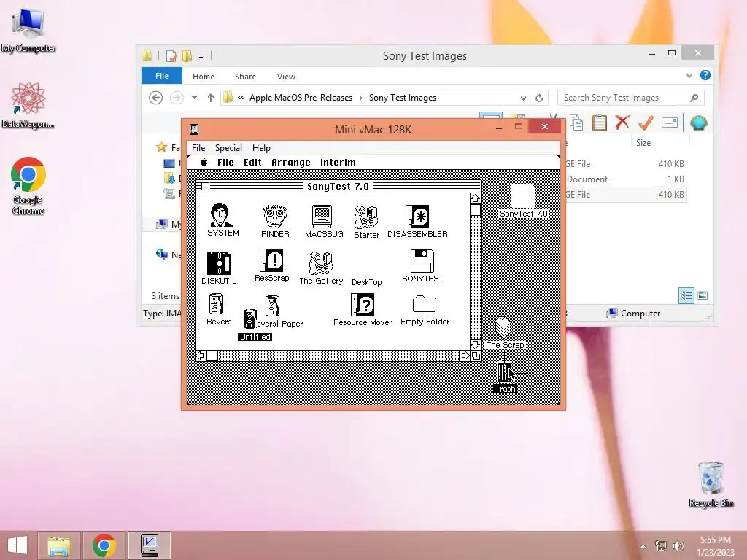The height and width of the screenshot is (560, 747).
Task: Click Mini vMac taskbar button
Action: (150, 545)
